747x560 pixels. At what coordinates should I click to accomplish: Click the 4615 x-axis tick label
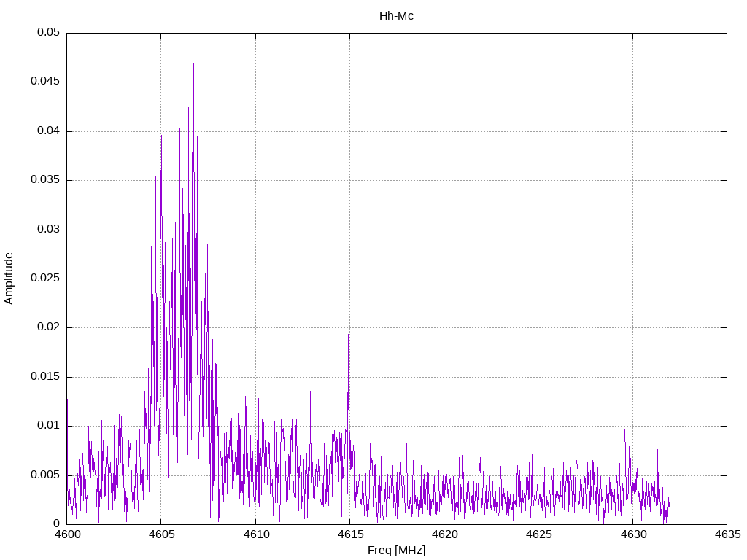pos(349,534)
